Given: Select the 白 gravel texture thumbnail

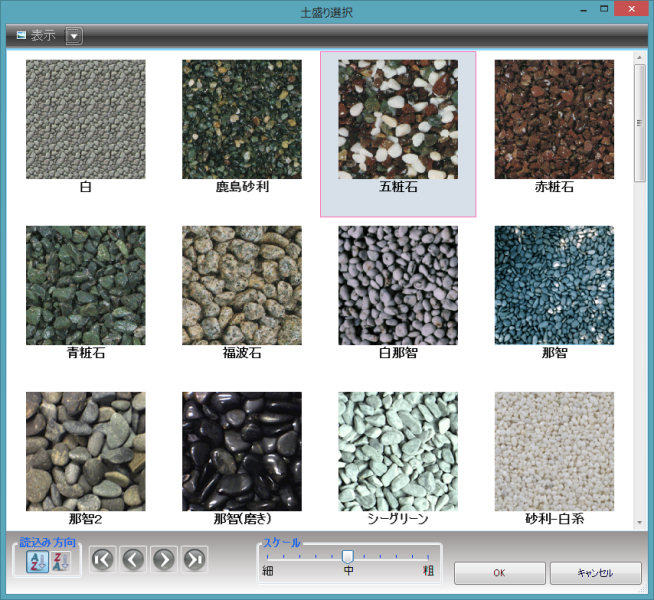Looking at the screenshot, I should (86, 119).
